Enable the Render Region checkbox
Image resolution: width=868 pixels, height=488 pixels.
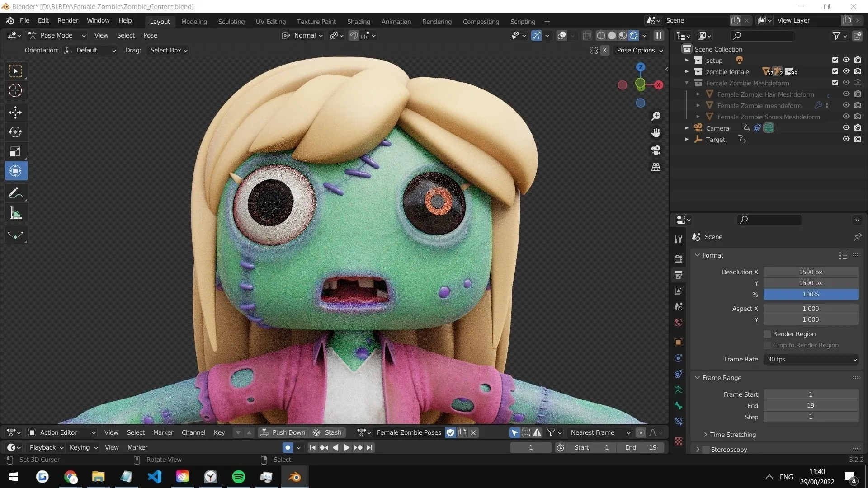tap(767, 334)
